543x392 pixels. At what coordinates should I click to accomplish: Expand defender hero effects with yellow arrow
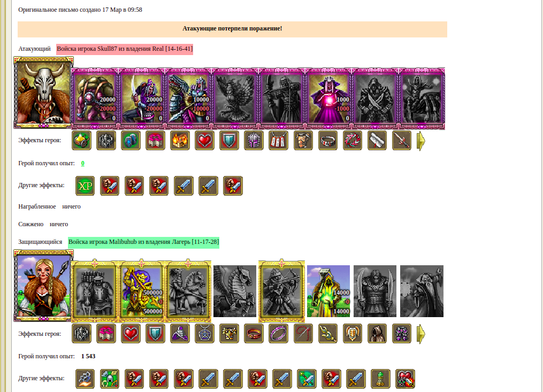pyautogui.click(x=420, y=334)
